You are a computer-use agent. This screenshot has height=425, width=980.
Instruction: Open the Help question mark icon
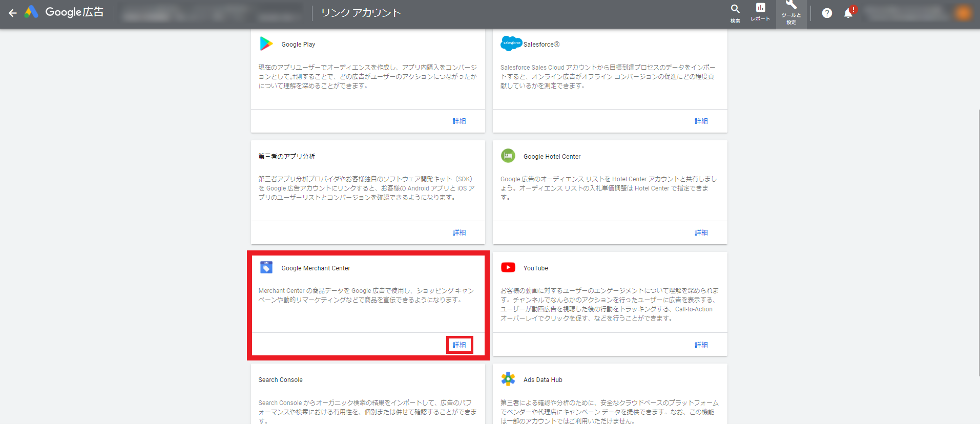coord(827,13)
